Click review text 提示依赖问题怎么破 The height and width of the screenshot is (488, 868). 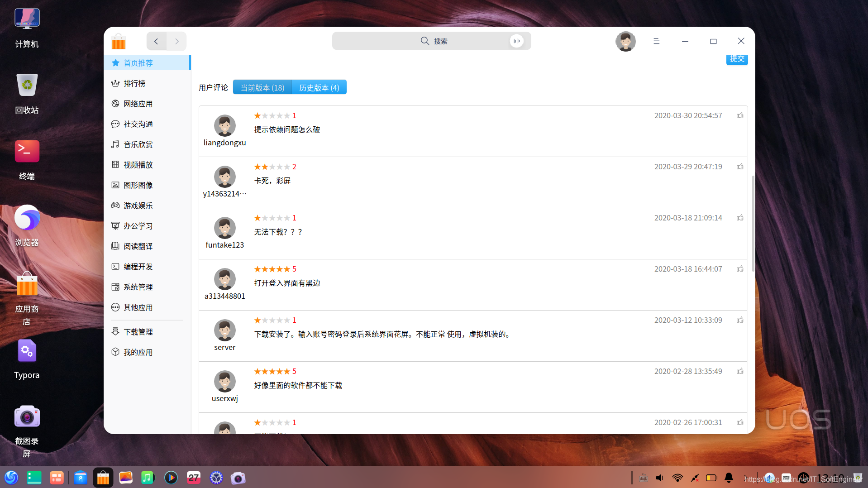click(287, 129)
